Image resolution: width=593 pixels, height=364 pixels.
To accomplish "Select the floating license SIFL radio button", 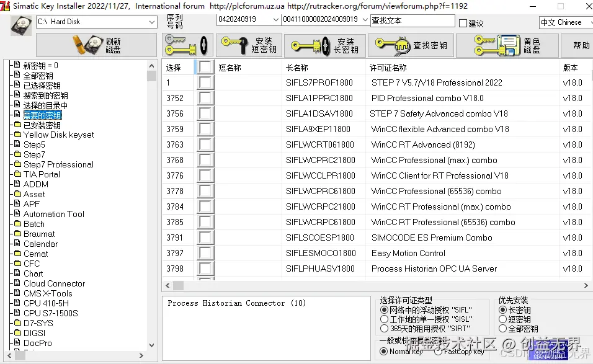I will coord(384,310).
